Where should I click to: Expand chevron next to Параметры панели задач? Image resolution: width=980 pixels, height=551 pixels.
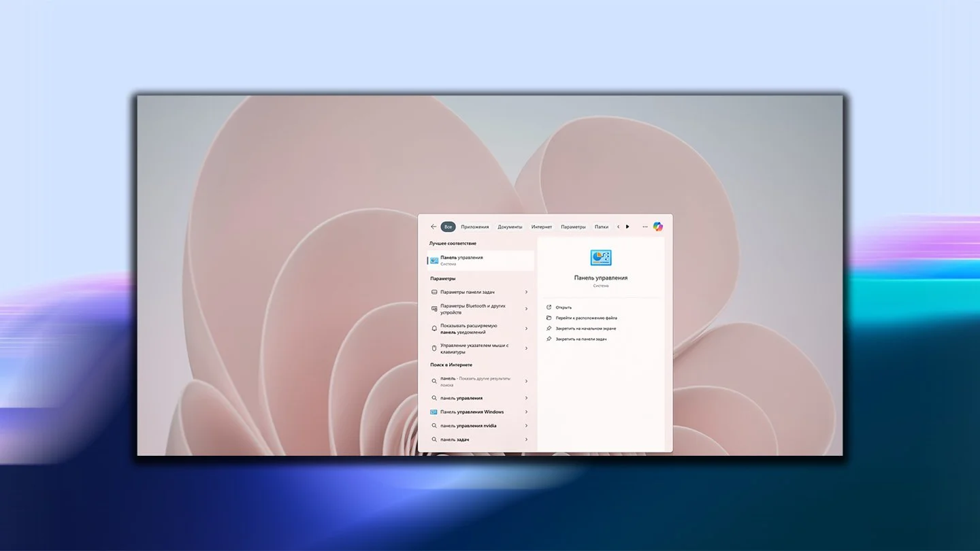pos(526,292)
